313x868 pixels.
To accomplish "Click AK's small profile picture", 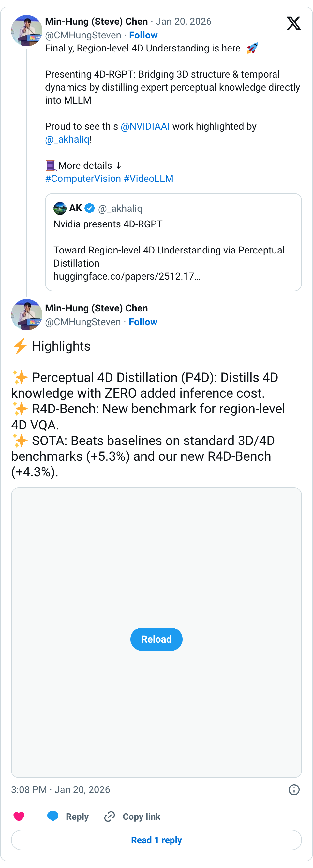I will click(60, 208).
